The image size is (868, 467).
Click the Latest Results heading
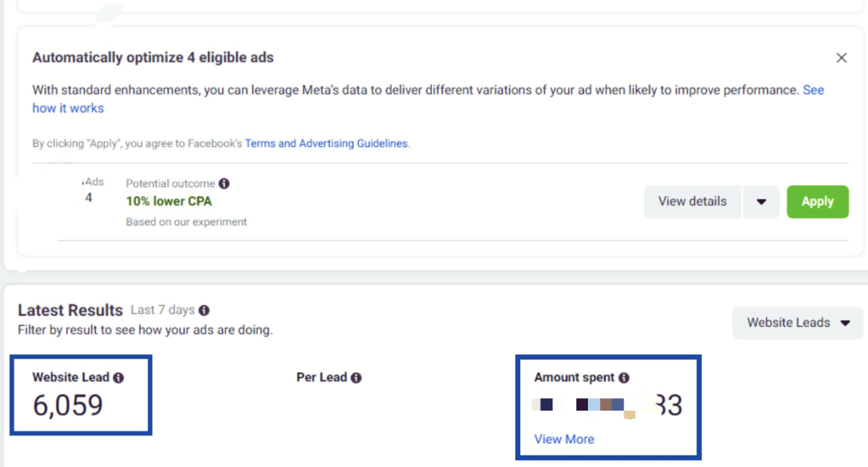coord(70,310)
